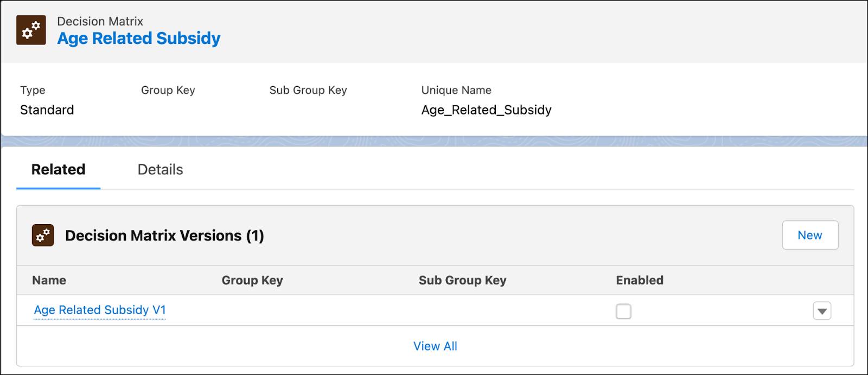
Task: Click the Group Key field in the header details
Action: [168, 90]
